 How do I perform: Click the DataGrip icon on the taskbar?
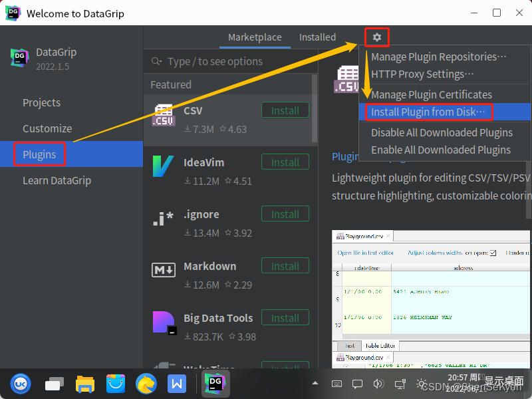coord(214,383)
